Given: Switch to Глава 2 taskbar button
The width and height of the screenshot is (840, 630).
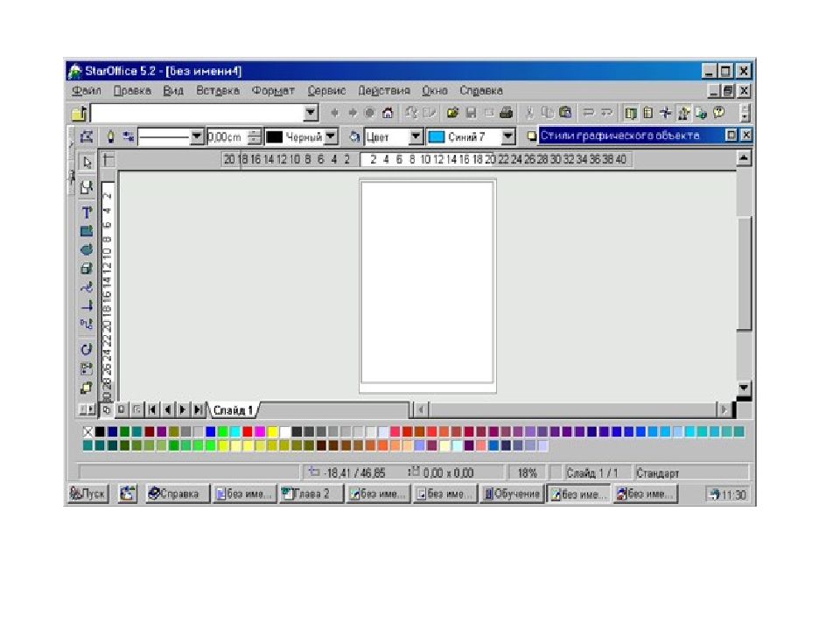Looking at the screenshot, I should 311,493.
